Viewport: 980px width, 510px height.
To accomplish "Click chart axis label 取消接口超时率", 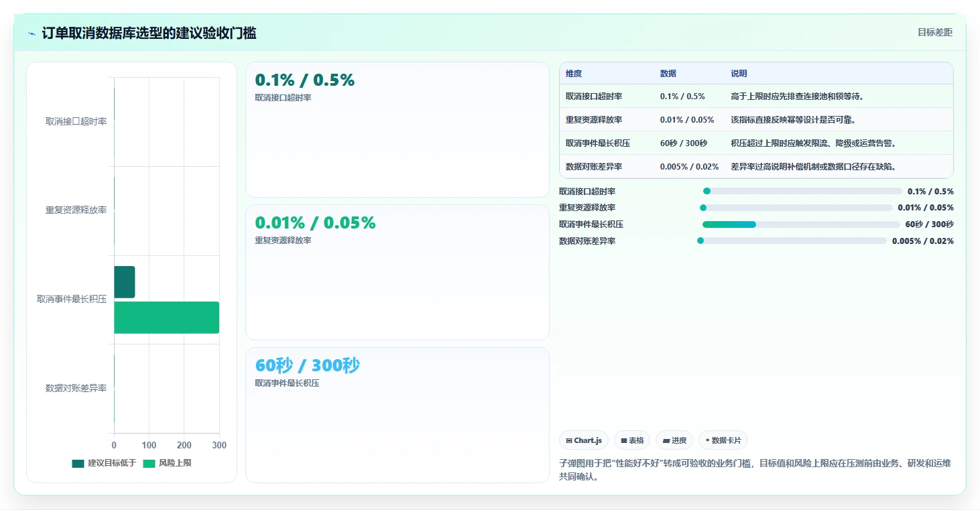I will (x=76, y=121).
